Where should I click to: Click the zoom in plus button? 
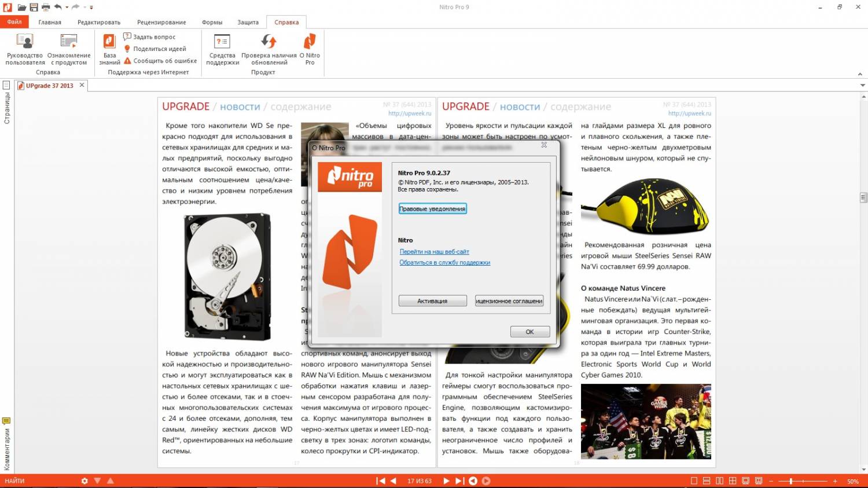click(x=835, y=481)
